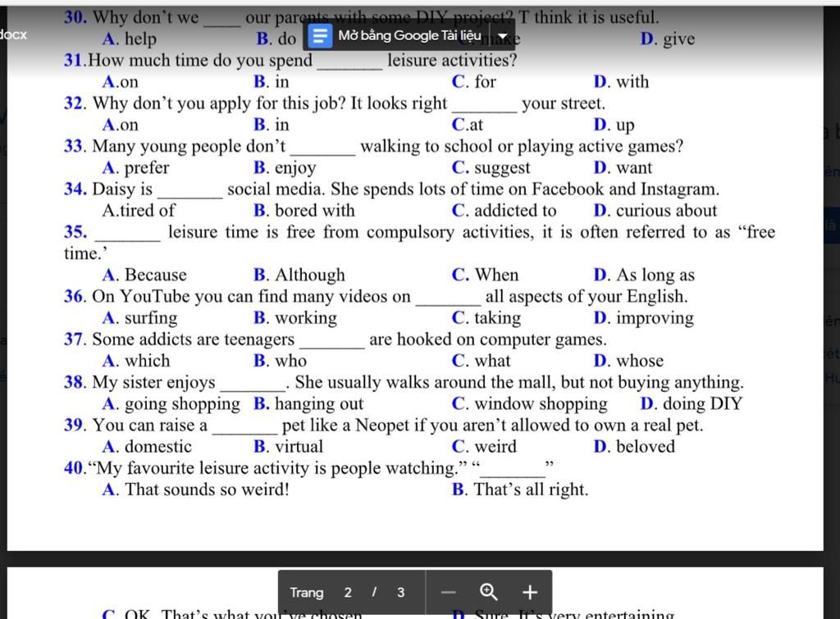Click answer D. As long as
Image resolution: width=840 pixels, height=619 pixels.
tap(644, 275)
